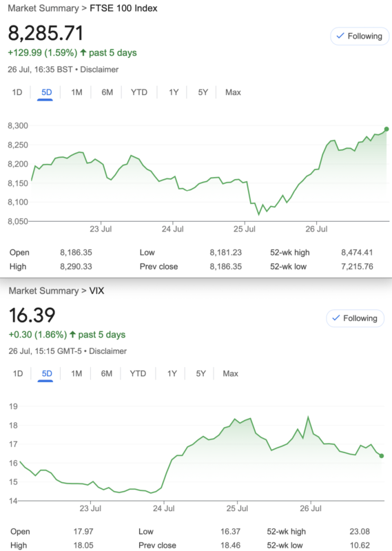Select the 5D tab in the VIX card
The width and height of the screenshot is (392, 551).
(47, 373)
